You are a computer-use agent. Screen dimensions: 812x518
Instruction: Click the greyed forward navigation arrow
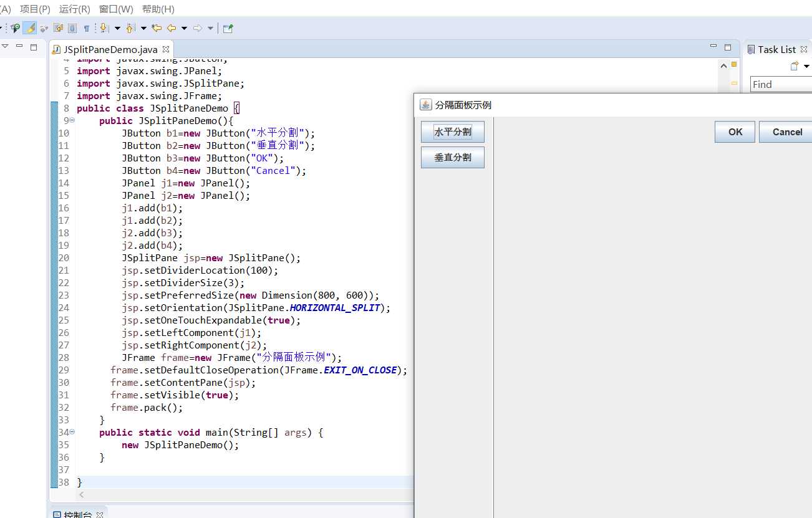pos(198,28)
